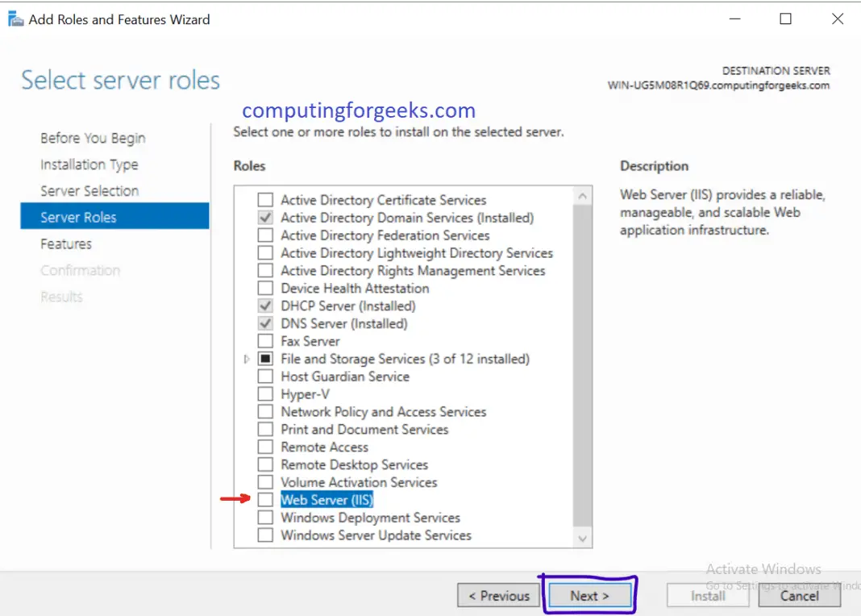Click the wizard icon in the title bar
The image size is (861, 616).
click(15, 18)
